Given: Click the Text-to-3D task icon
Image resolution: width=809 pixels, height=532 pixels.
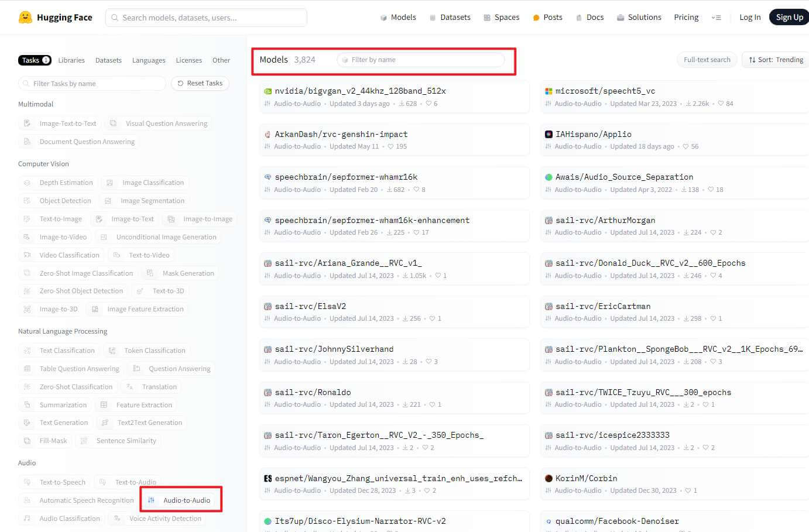Looking at the screenshot, I should (x=140, y=291).
